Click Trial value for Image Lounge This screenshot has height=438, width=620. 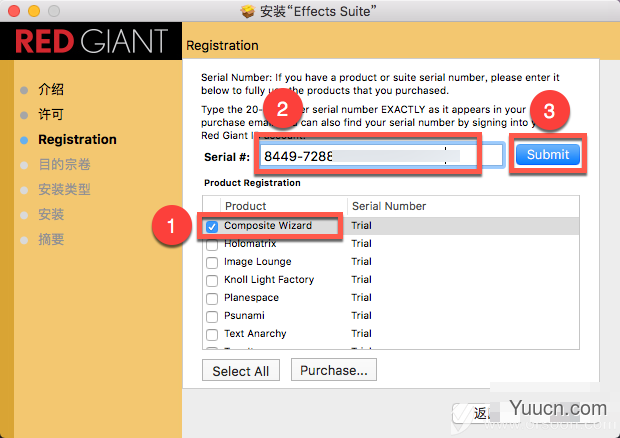tap(362, 261)
